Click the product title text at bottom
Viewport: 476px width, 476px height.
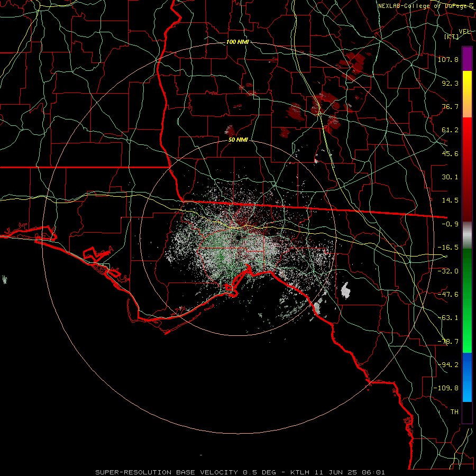click(x=240, y=472)
